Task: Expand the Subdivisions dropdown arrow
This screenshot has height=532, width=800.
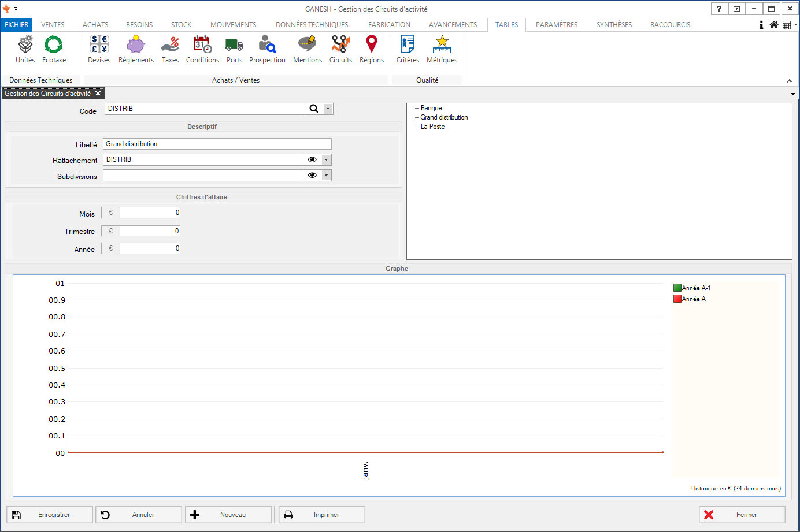Action: 327,175
